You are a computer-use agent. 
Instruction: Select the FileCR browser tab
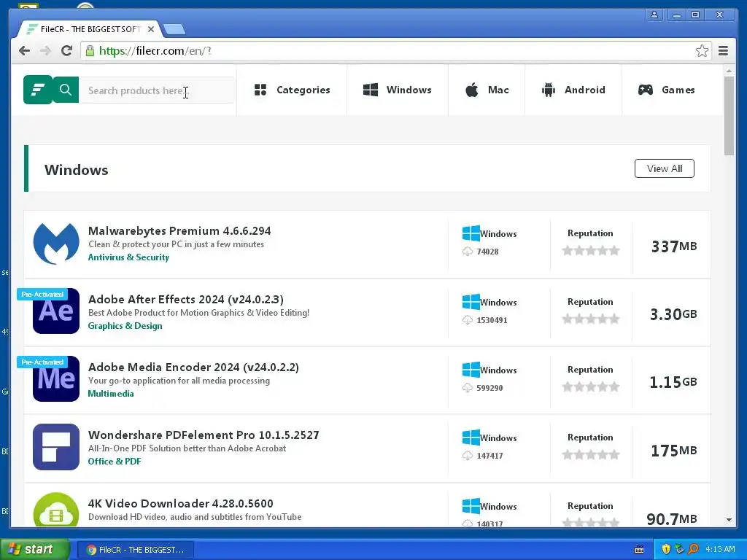90,29
